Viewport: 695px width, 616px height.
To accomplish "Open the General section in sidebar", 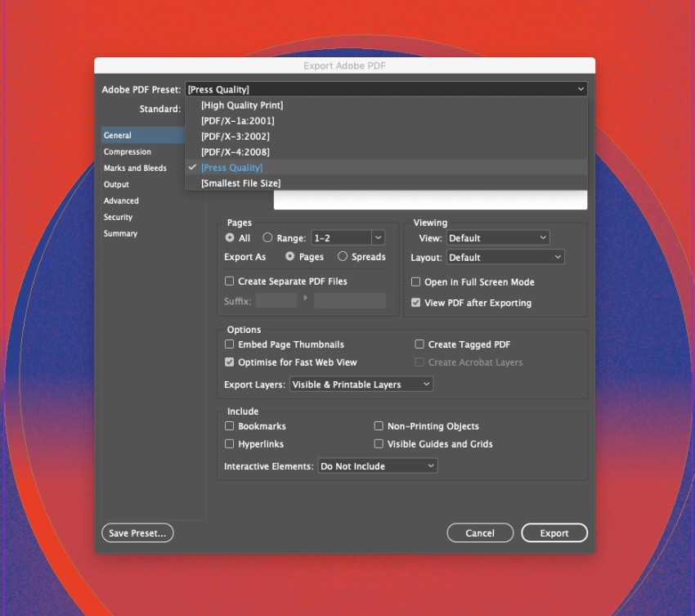I will (143, 135).
